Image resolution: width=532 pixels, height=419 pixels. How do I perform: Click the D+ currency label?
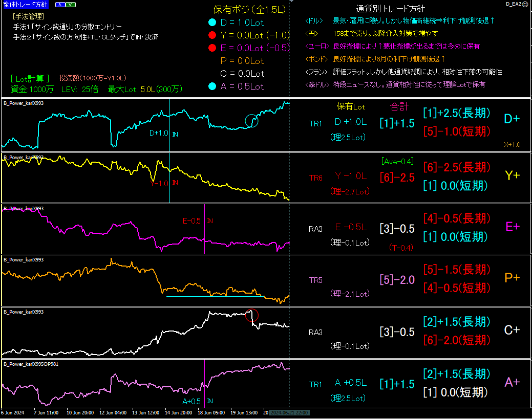coord(512,119)
